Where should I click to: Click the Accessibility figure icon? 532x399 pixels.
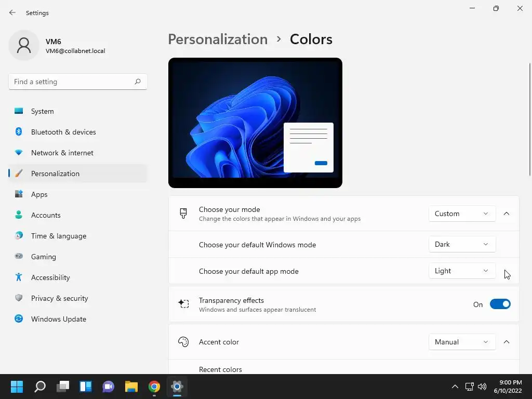19,277
